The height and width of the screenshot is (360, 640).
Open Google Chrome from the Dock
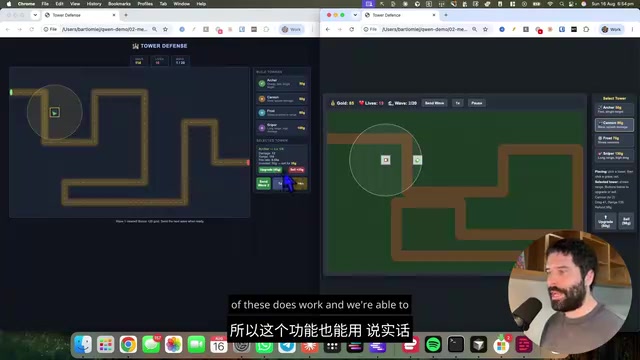[x=128, y=345]
